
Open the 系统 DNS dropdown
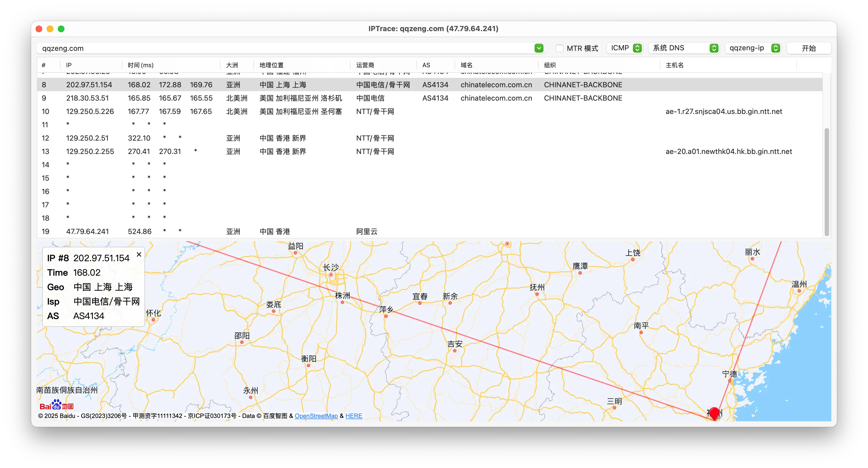(684, 48)
